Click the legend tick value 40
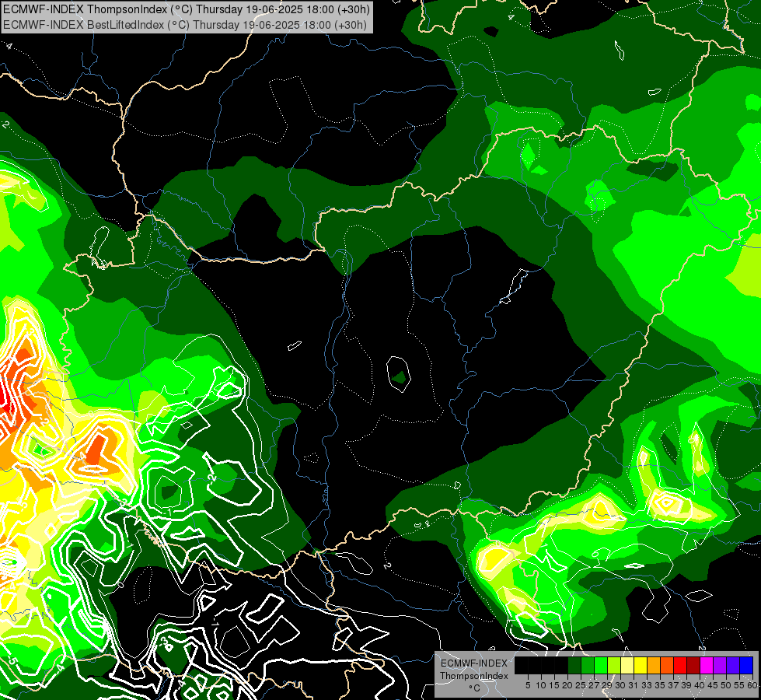The width and height of the screenshot is (761, 700). pos(700,685)
